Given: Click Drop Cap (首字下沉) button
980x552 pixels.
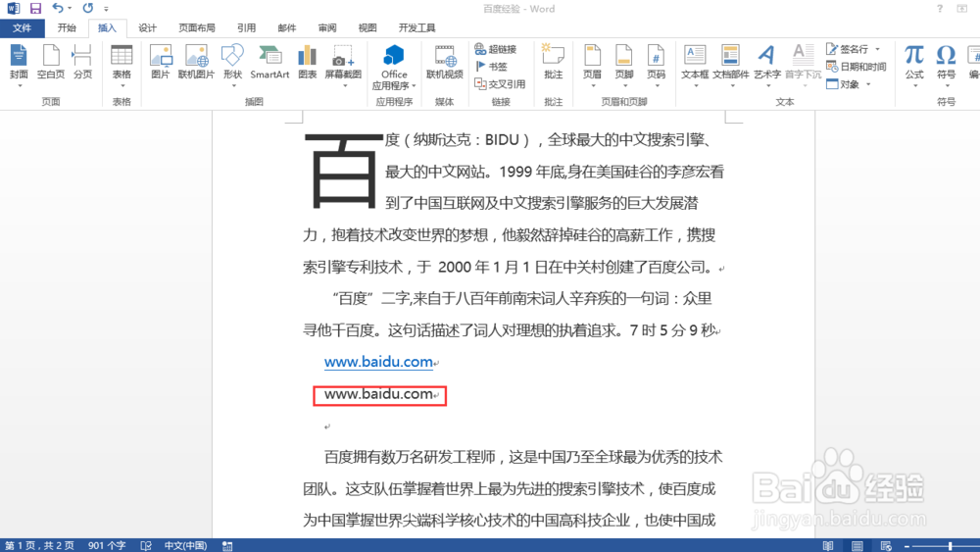Looking at the screenshot, I should [803, 67].
